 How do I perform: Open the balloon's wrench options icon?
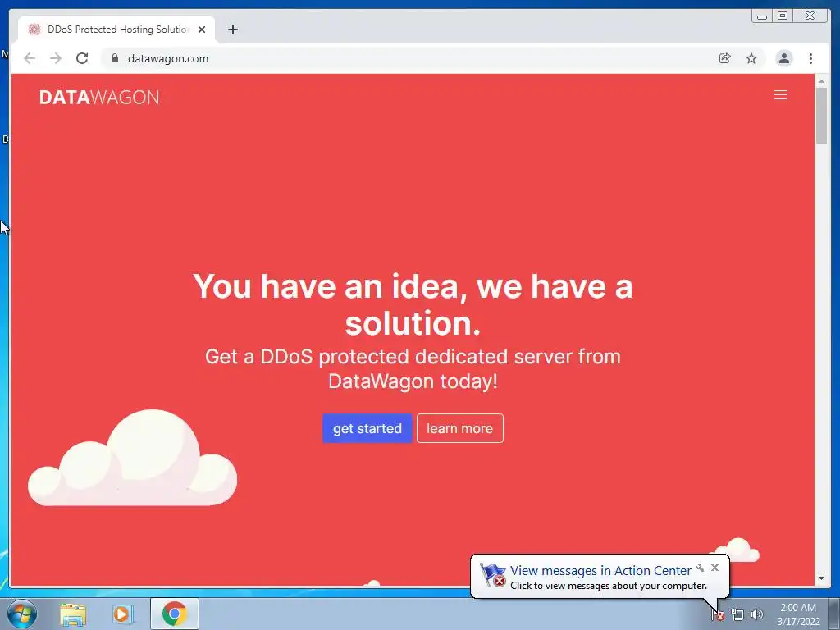pos(700,568)
